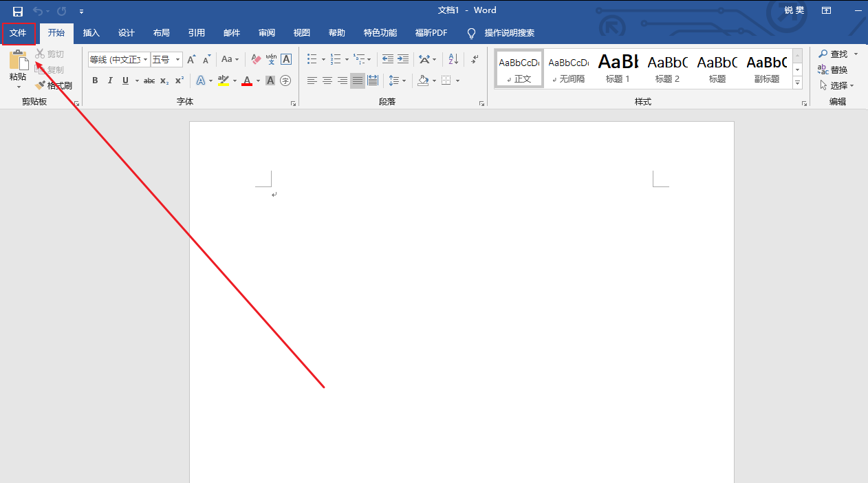Viewport: 868px width, 483px height.
Task: Select the Format Painter brush icon
Action: [41, 86]
